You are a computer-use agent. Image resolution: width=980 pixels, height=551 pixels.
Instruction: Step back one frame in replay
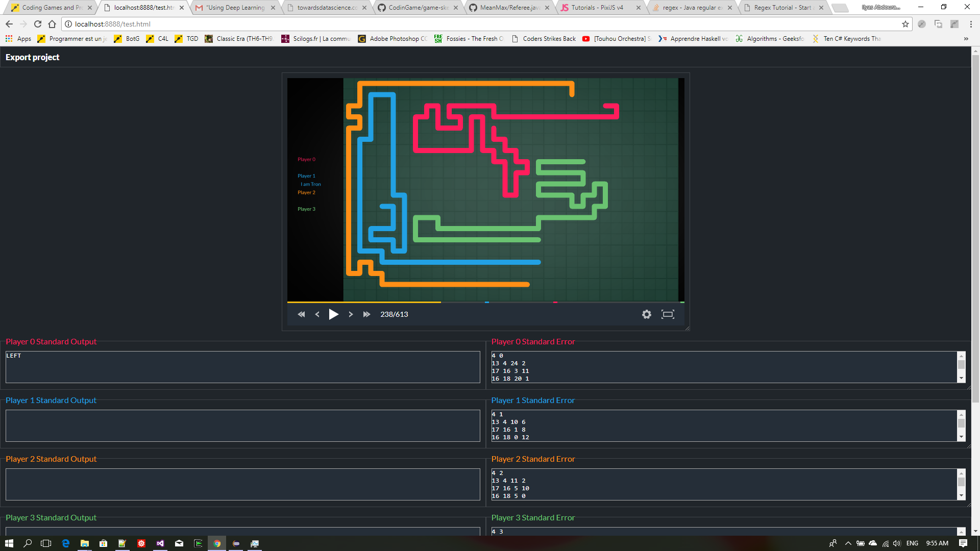pyautogui.click(x=317, y=314)
